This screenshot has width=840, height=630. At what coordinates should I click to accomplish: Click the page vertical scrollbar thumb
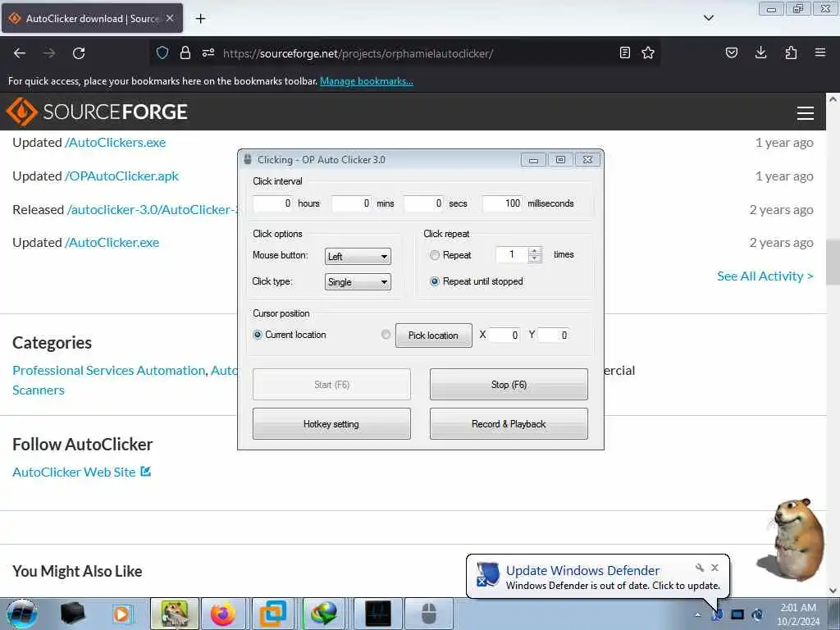833,261
